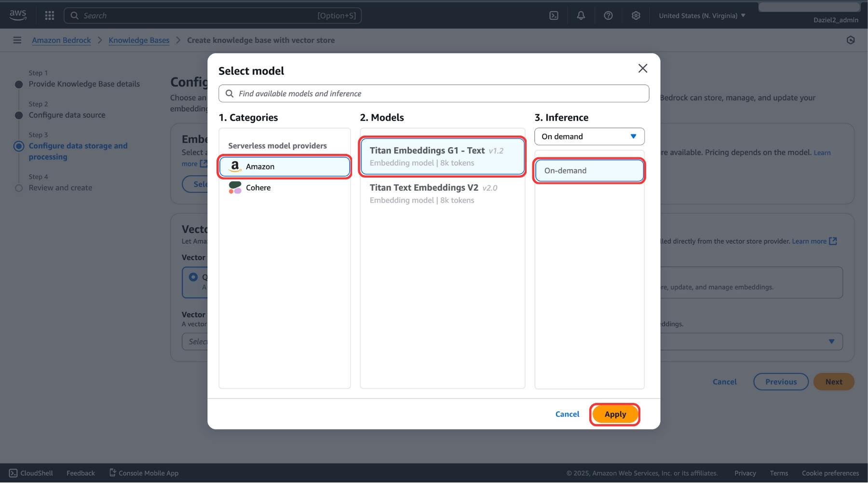
Task: Expand the vector store selection dropdown
Action: 831,341
